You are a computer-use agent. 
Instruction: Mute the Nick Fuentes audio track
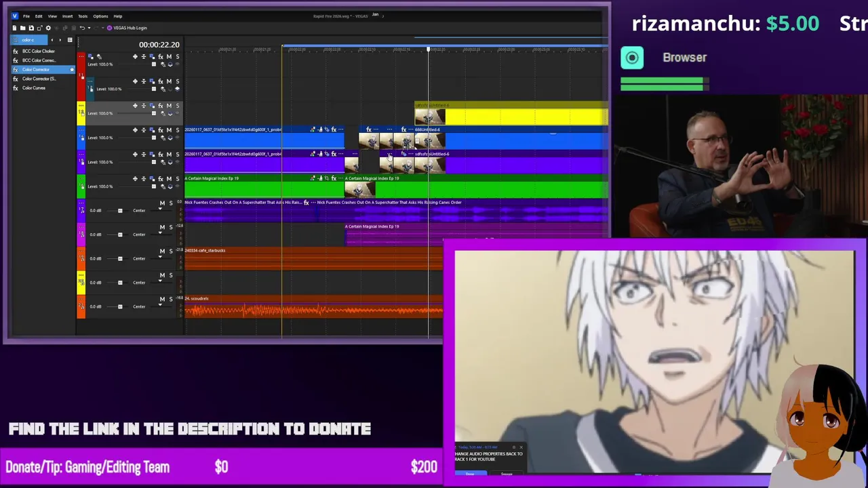click(162, 203)
